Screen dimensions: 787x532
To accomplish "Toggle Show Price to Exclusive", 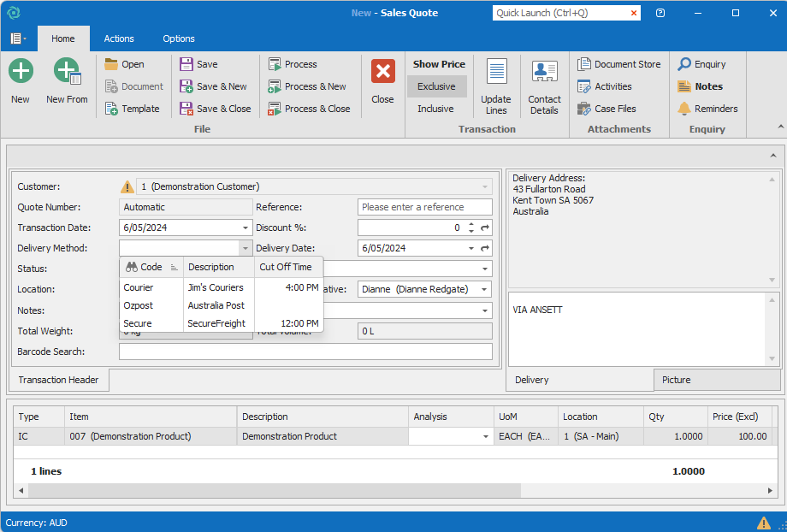I will (x=436, y=86).
